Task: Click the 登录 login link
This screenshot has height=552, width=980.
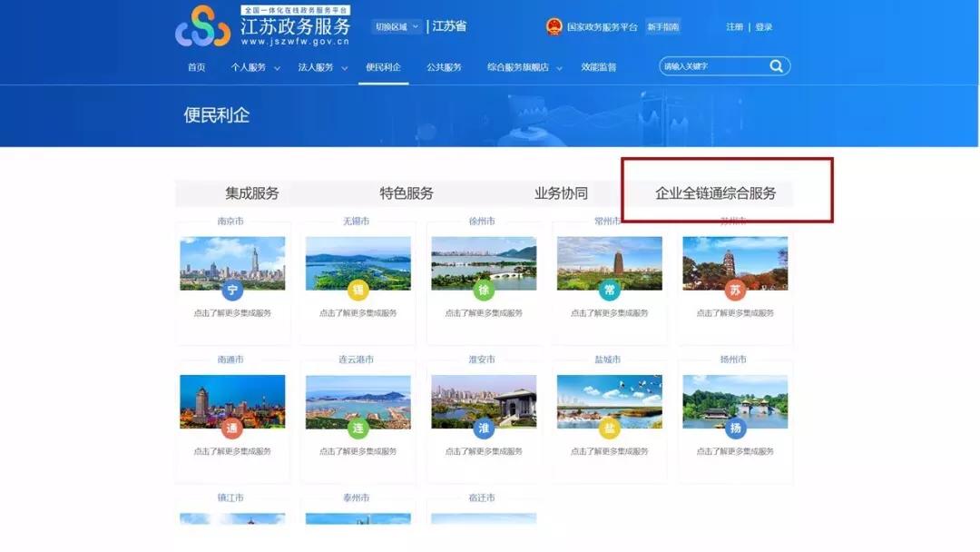Action: (765, 26)
